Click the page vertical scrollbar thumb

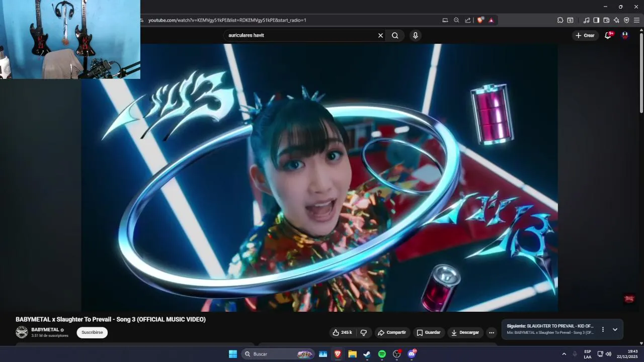[x=641, y=73]
